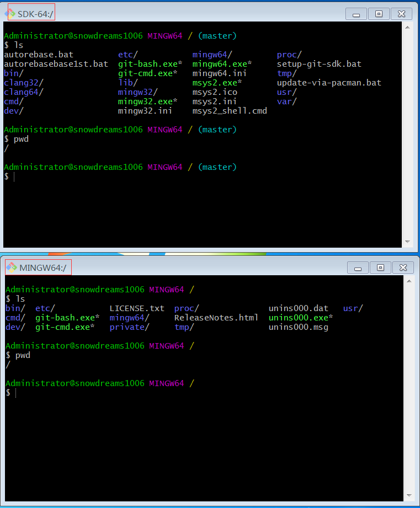Click the MINGW64 window title text
Image resolution: width=420 pixels, height=508 pixels.
(x=42, y=268)
